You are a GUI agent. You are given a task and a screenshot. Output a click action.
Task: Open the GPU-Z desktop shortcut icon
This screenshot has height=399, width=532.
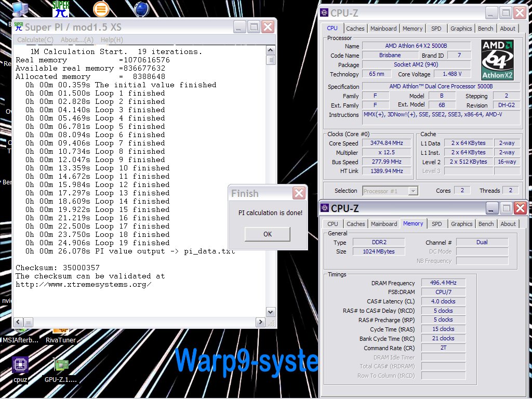tap(61, 365)
